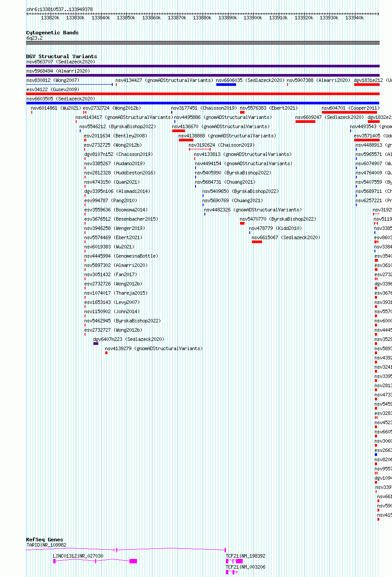Select the Cytogenetic Bands track title
The width and height of the screenshot is (392, 577).
tap(52, 33)
